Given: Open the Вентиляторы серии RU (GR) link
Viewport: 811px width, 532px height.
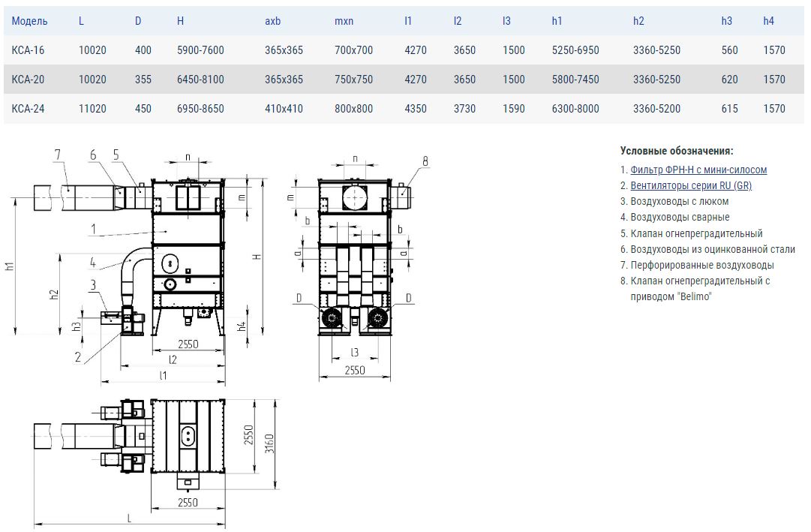Looking at the screenshot, I should [x=691, y=185].
